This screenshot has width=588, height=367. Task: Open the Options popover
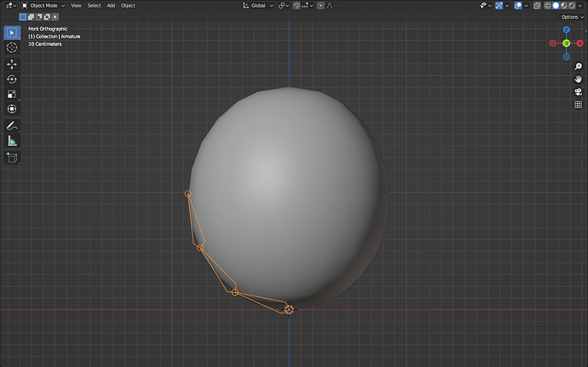pos(573,17)
